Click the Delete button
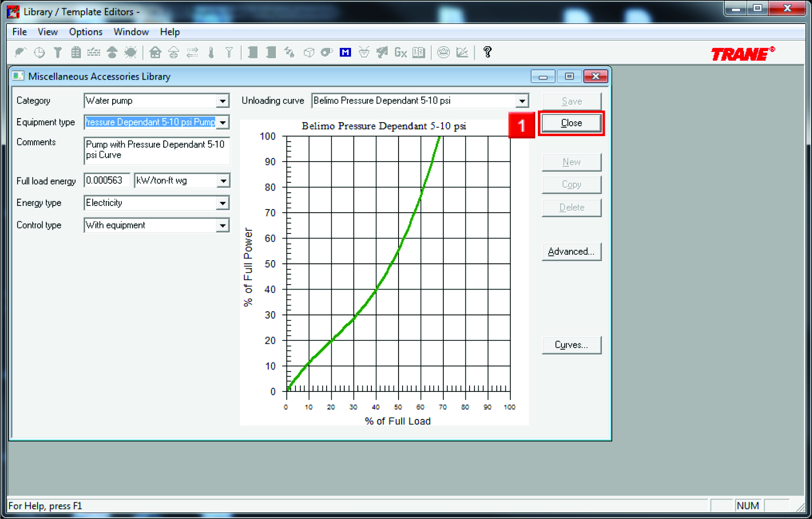The height and width of the screenshot is (519, 812). 571,208
